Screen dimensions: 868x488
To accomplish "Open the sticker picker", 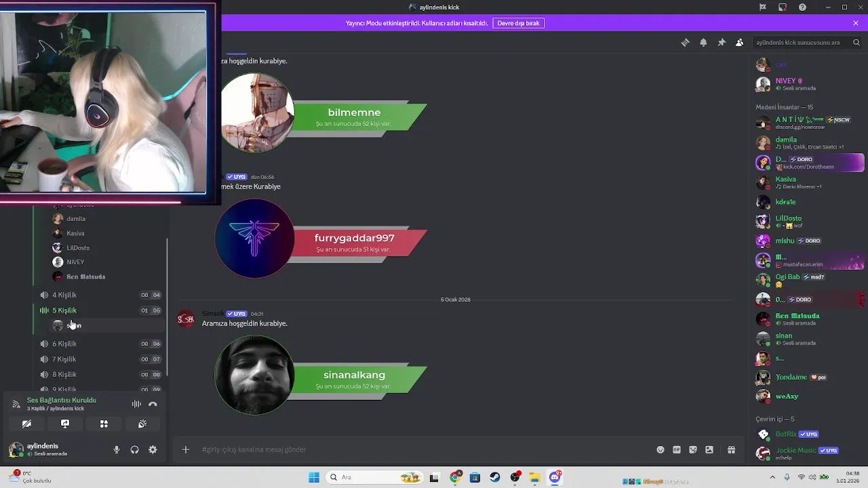I will pos(693,449).
